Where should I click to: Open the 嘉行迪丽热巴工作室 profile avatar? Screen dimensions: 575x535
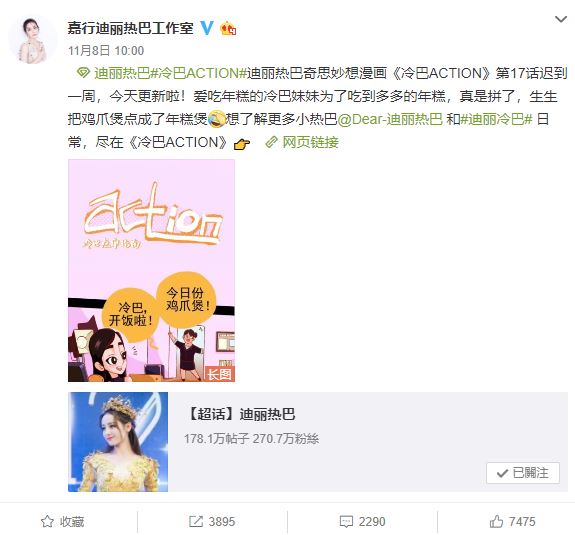pos(33,40)
